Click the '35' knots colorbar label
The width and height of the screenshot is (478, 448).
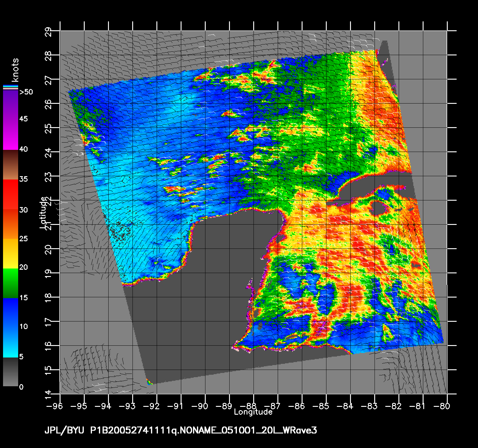tap(23, 179)
